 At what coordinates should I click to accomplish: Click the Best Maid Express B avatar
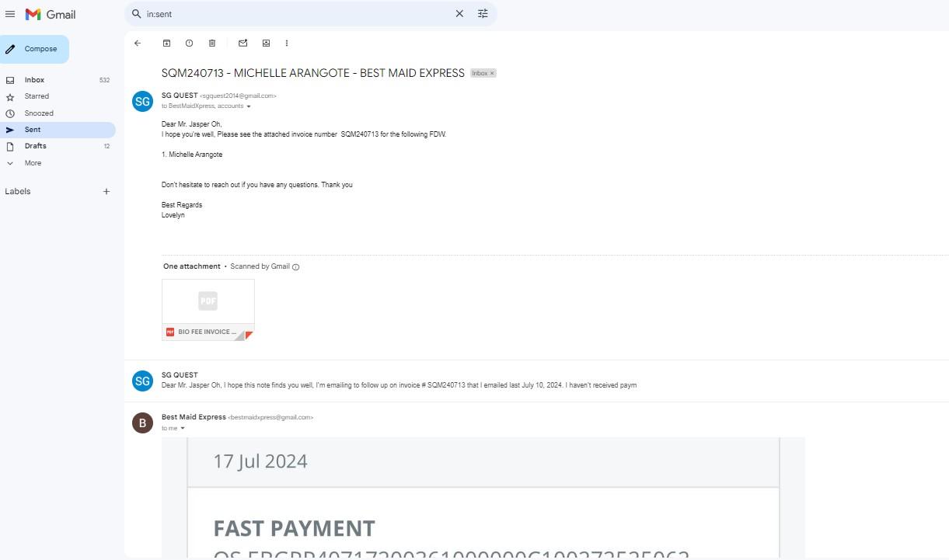tap(142, 423)
